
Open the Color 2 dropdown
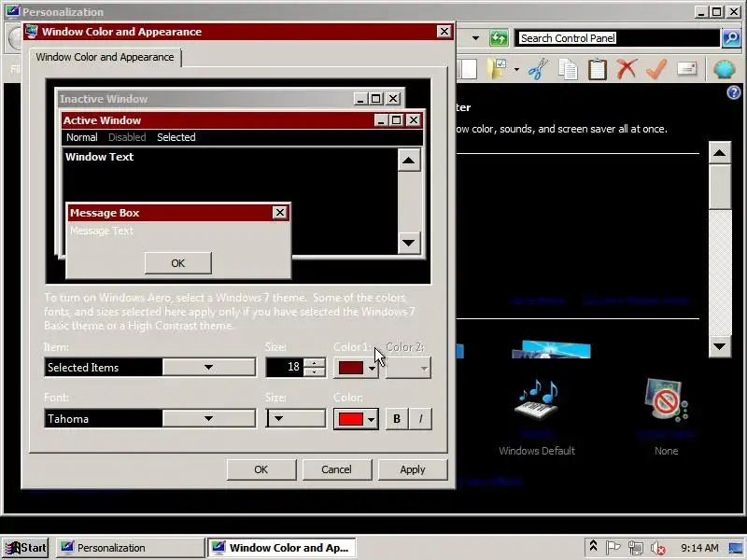[408, 368]
